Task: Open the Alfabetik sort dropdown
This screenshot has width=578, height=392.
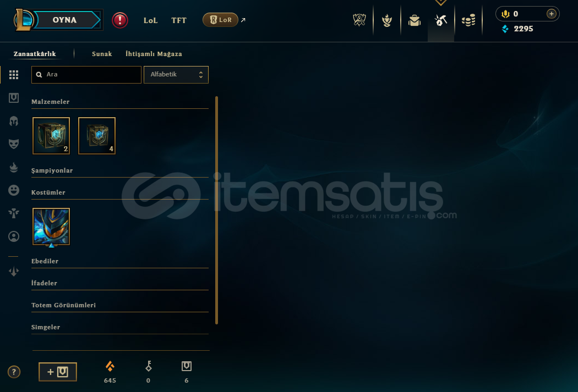Action: point(176,75)
